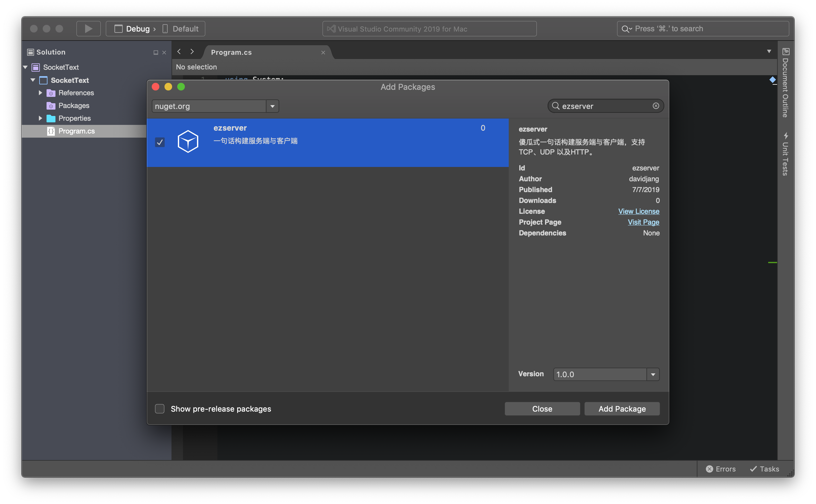
Task: Open View License link
Action: 638,211
